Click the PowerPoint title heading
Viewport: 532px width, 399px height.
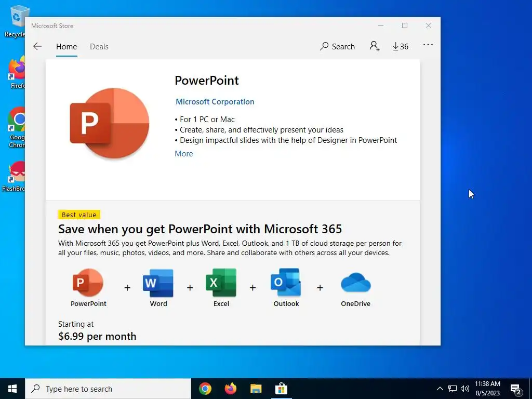[x=207, y=81]
